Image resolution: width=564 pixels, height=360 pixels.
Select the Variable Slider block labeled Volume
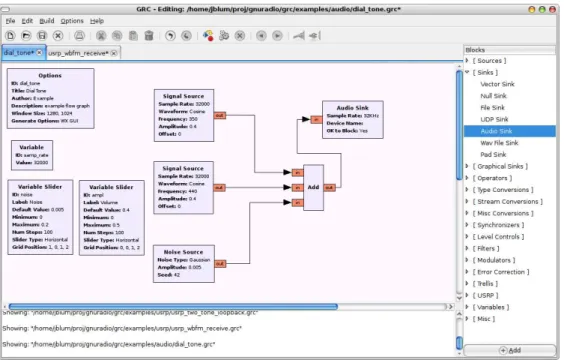[x=112, y=218]
